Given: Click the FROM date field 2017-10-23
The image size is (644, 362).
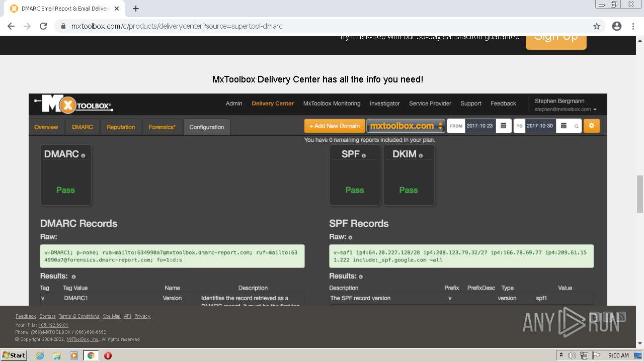Looking at the screenshot, I should [480, 126].
